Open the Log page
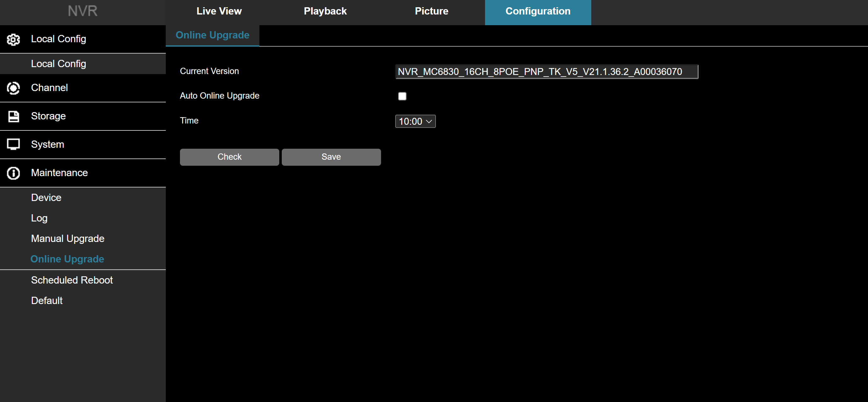 click(x=83, y=218)
